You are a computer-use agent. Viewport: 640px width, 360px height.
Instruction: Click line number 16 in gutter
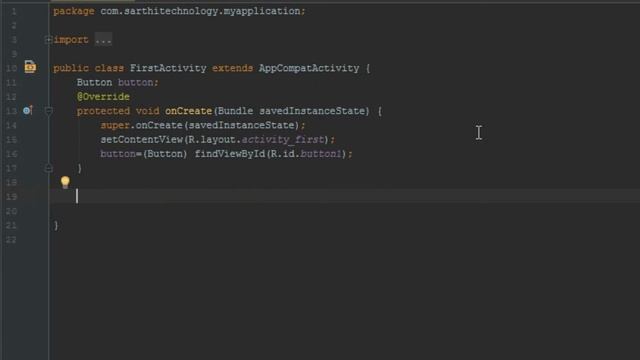coord(11,154)
